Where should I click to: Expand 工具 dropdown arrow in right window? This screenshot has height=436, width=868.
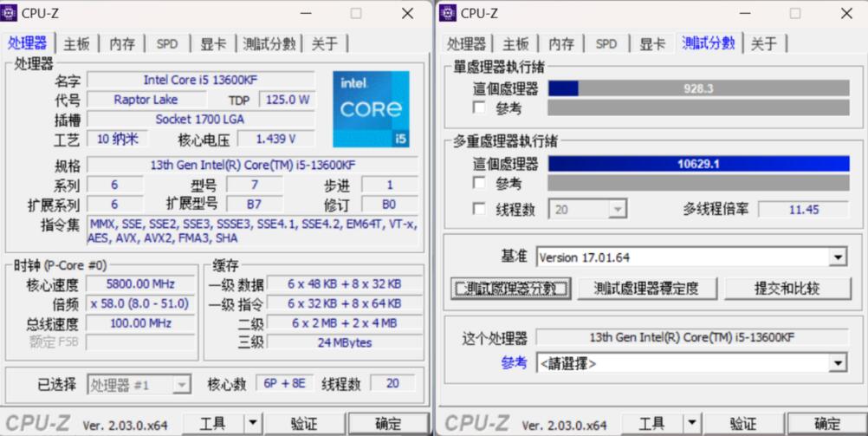coord(691,423)
